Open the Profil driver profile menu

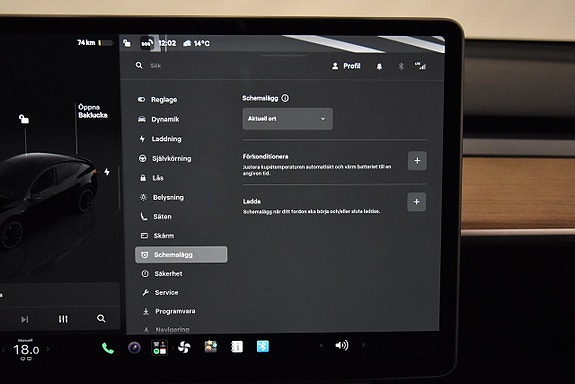(346, 66)
